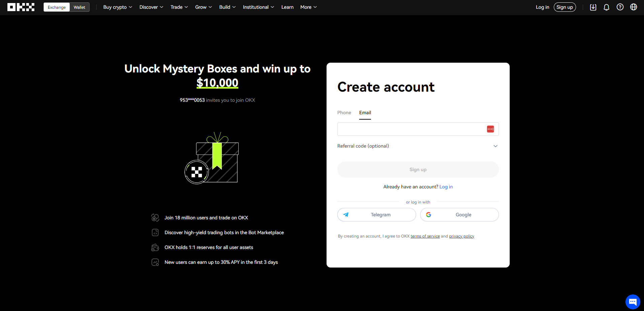This screenshot has width=644, height=311.
Task: Open the help question mark icon
Action: 620,7
